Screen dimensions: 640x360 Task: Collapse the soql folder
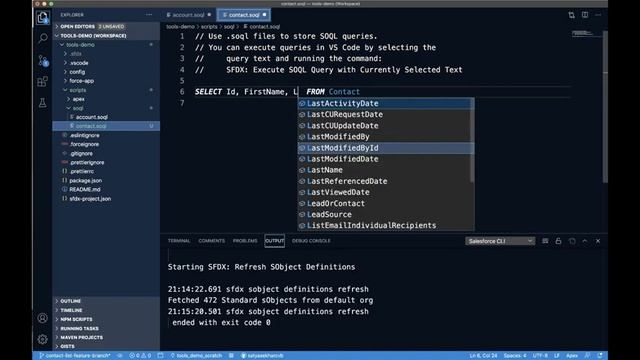coord(106,108)
